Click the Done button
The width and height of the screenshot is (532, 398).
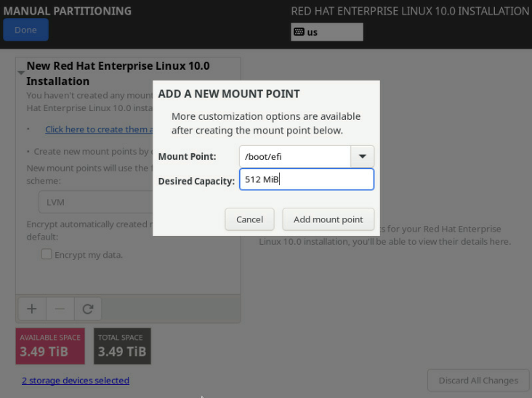[x=25, y=31]
